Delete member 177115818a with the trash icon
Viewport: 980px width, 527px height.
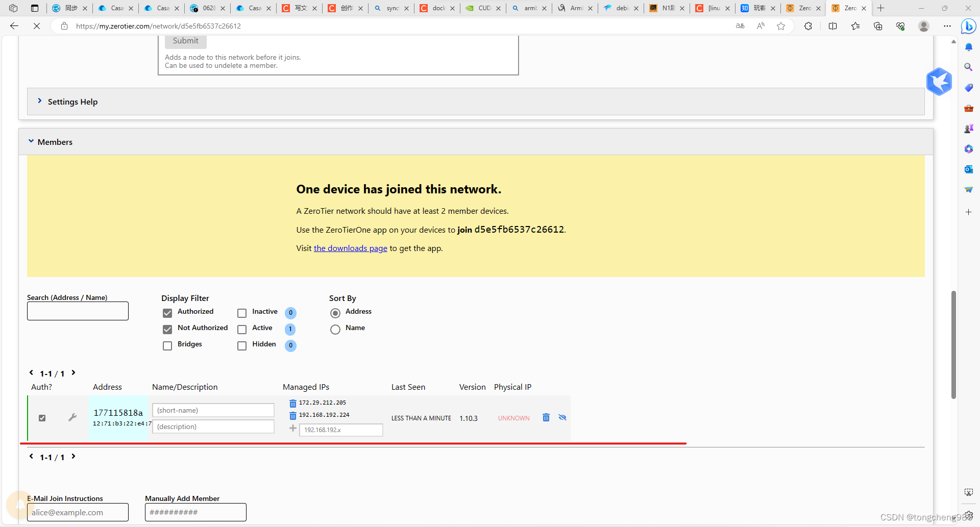tap(546, 417)
